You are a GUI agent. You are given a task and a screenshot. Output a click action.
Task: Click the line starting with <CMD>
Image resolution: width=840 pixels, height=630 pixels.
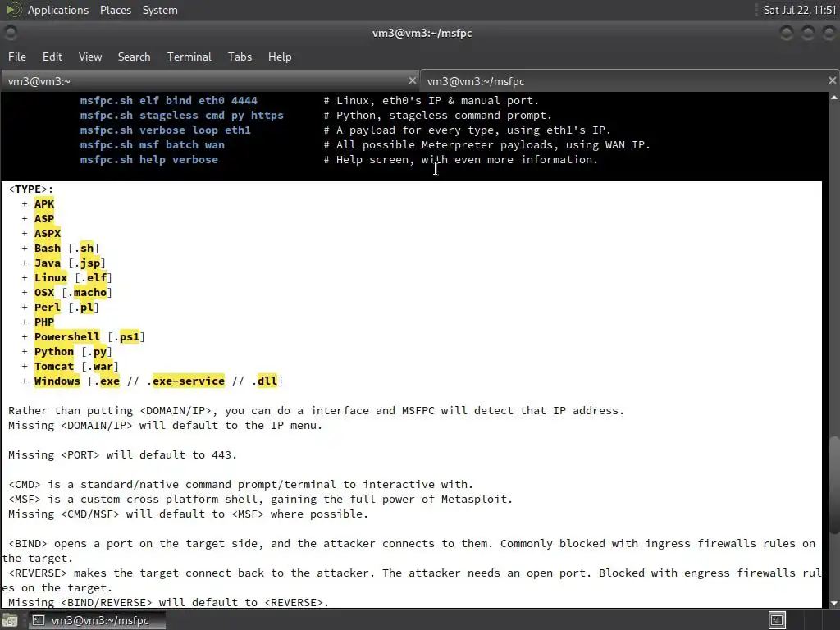click(240, 484)
